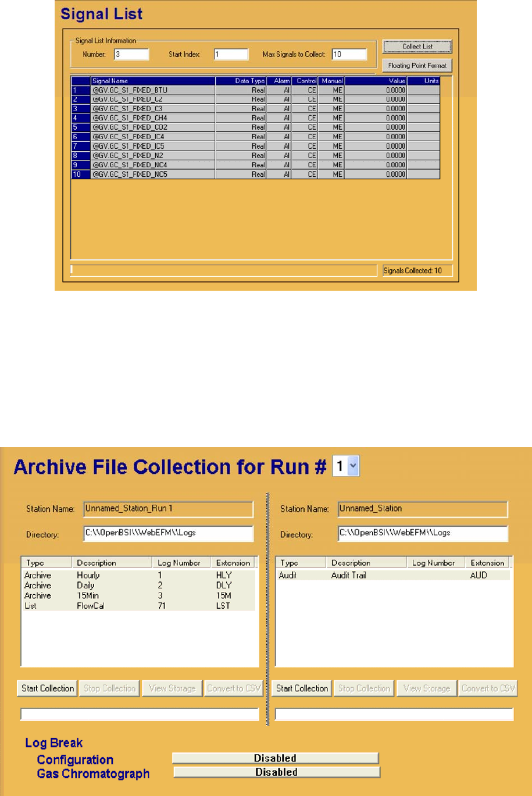Click the Collect List button

(x=417, y=47)
